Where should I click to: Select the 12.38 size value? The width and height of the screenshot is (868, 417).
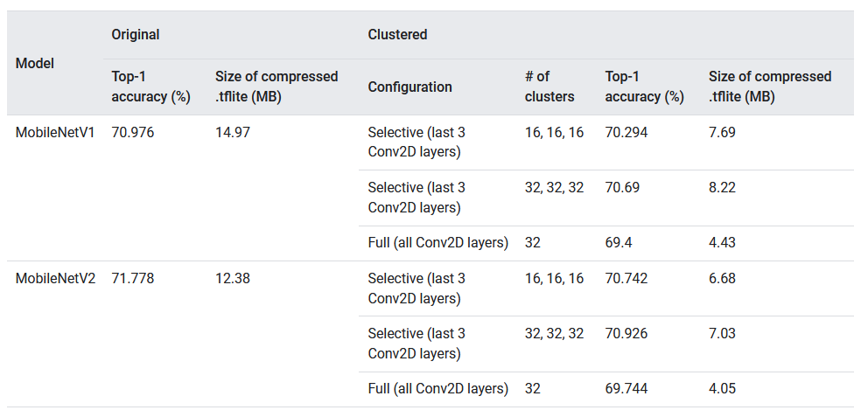[x=234, y=278]
